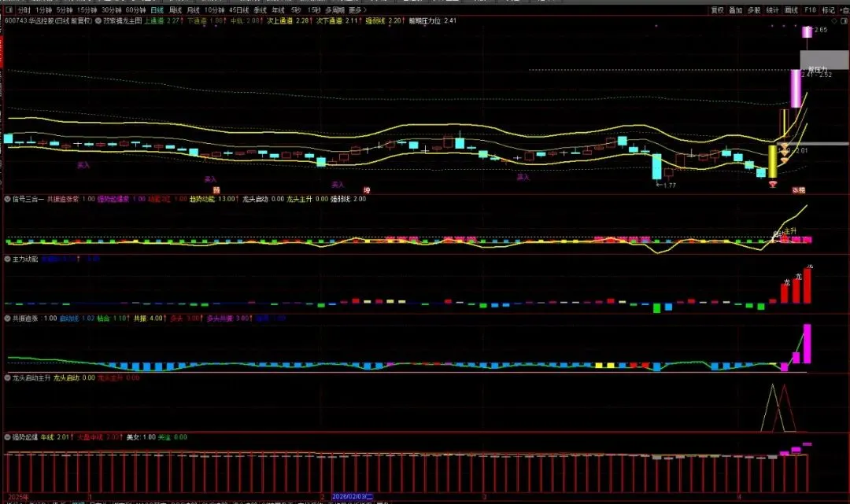
Task: Expand the 龙头启动主升 indicator panel menu
Action: (8, 378)
